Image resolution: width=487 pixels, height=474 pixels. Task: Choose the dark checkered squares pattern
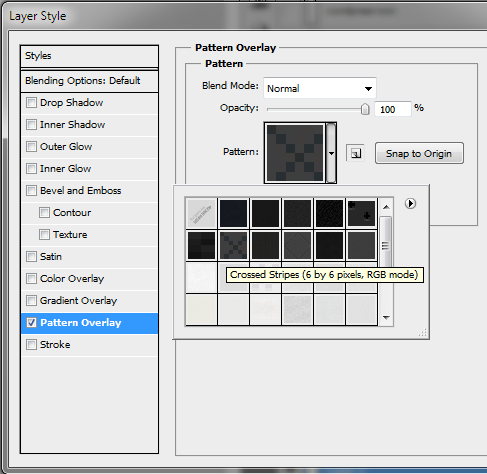[201, 246]
